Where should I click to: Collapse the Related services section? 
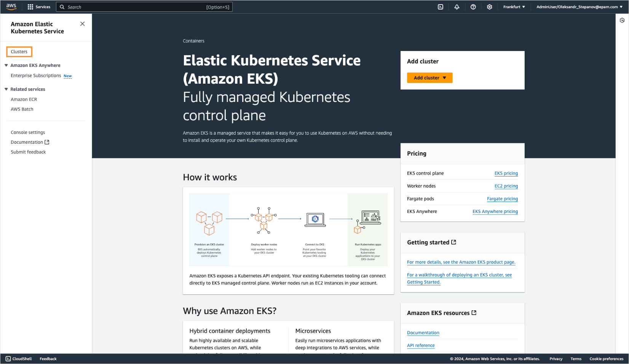(x=6, y=89)
